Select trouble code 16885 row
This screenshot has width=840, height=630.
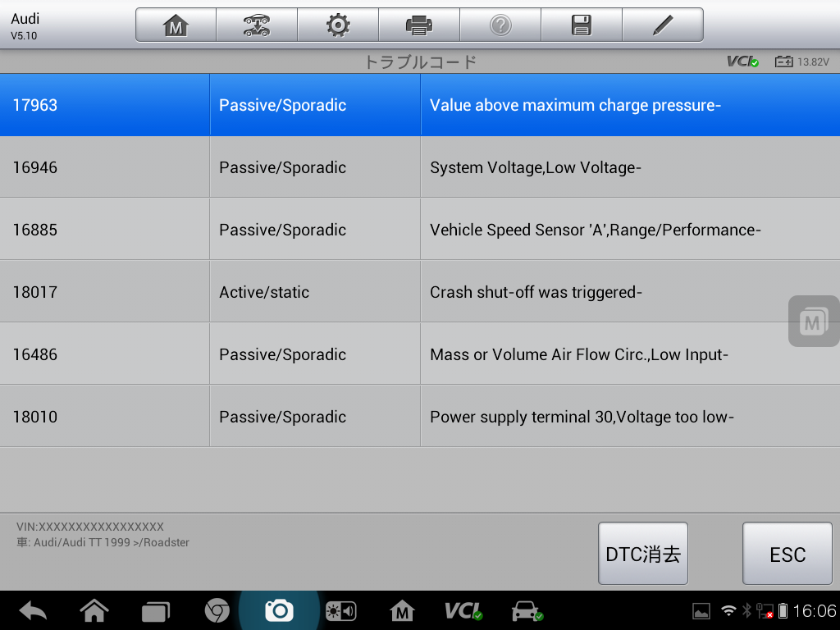tap(420, 230)
